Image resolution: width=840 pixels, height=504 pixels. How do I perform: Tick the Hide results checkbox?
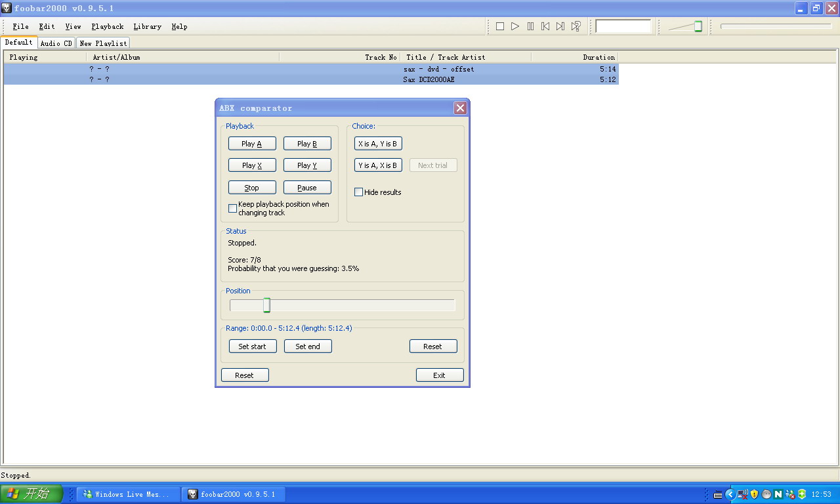click(359, 192)
